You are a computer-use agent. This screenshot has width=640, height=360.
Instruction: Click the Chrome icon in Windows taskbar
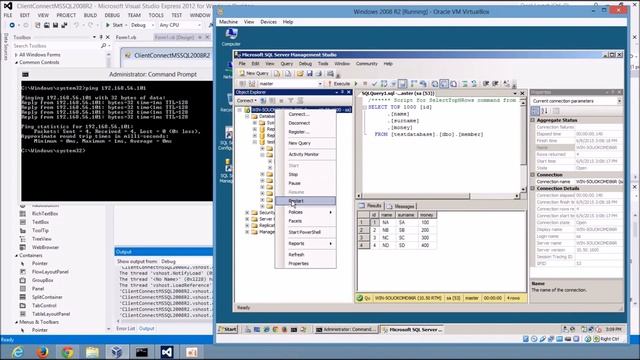[67, 352]
